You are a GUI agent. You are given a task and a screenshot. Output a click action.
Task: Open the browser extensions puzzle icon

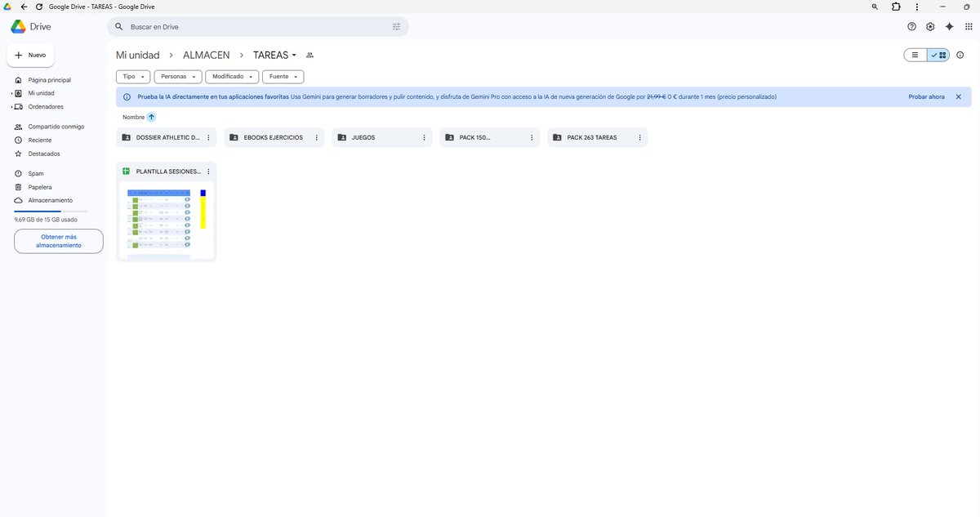click(896, 6)
